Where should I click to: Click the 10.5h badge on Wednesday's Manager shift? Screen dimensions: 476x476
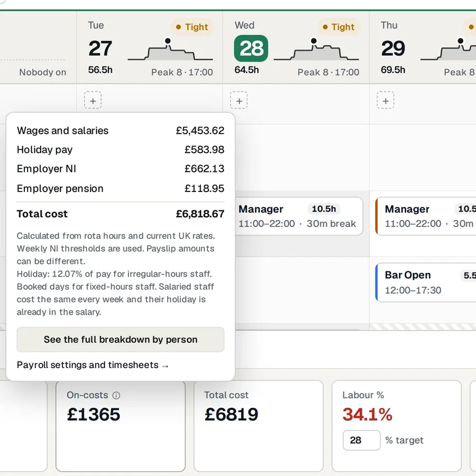point(324,209)
